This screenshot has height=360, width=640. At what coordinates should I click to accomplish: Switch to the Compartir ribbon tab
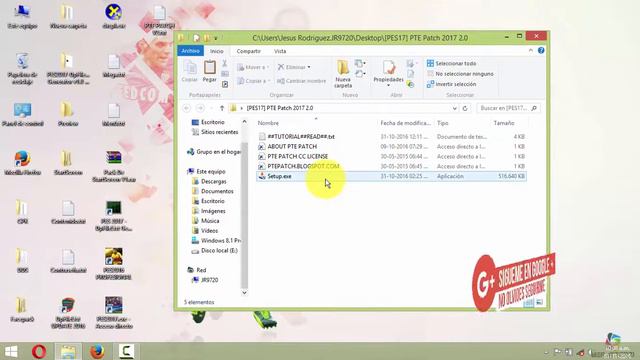click(x=248, y=51)
